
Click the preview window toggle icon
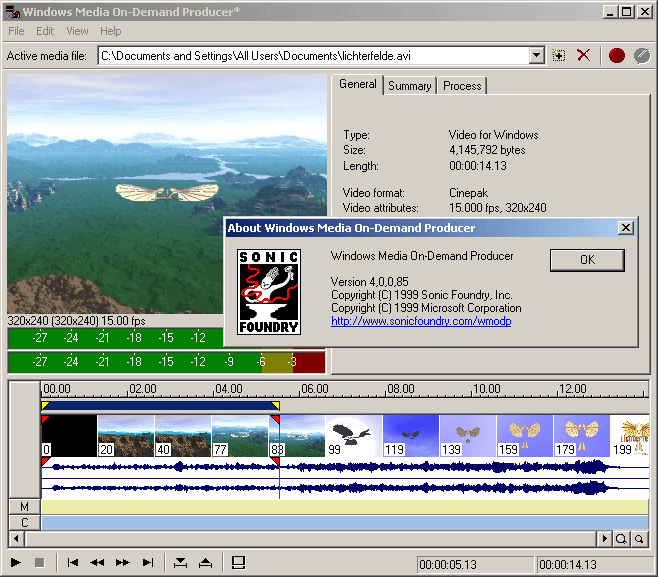(238, 562)
